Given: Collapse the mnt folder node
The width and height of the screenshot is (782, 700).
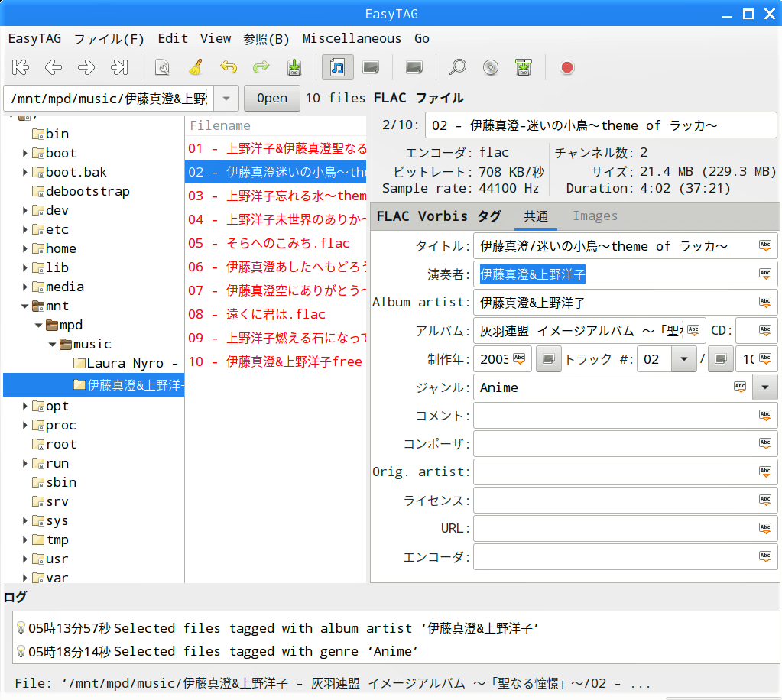Looking at the screenshot, I should click(x=24, y=306).
